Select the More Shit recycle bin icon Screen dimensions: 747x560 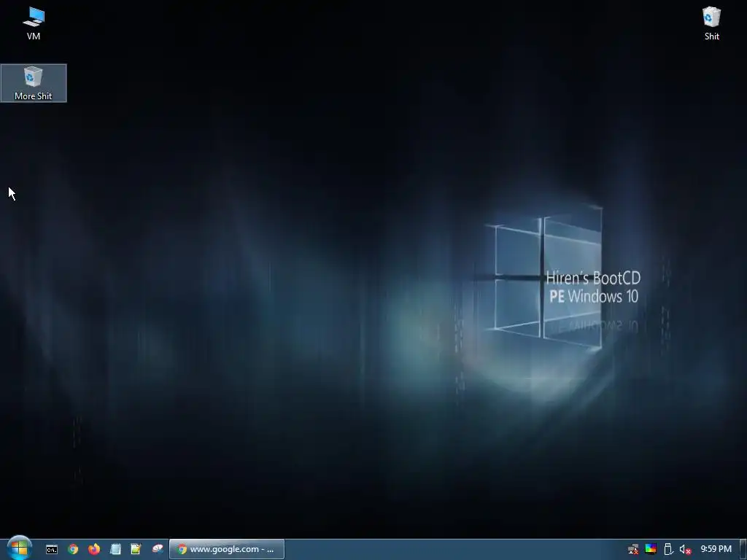34,83
